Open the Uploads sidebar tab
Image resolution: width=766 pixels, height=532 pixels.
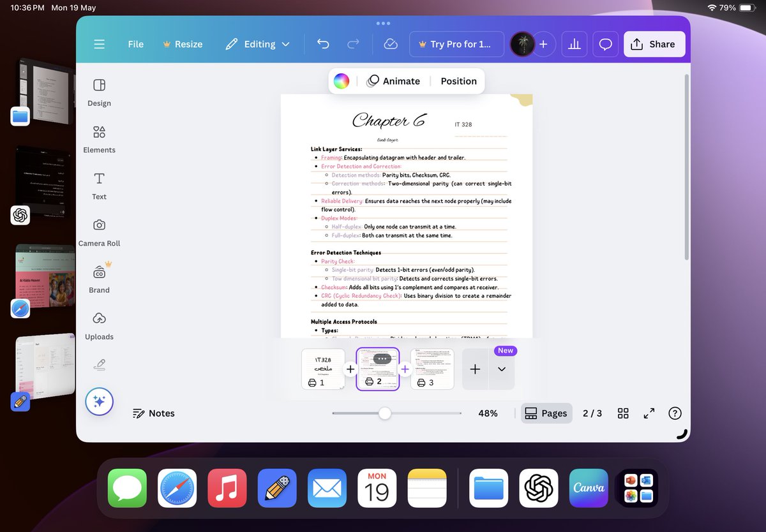pos(99,325)
